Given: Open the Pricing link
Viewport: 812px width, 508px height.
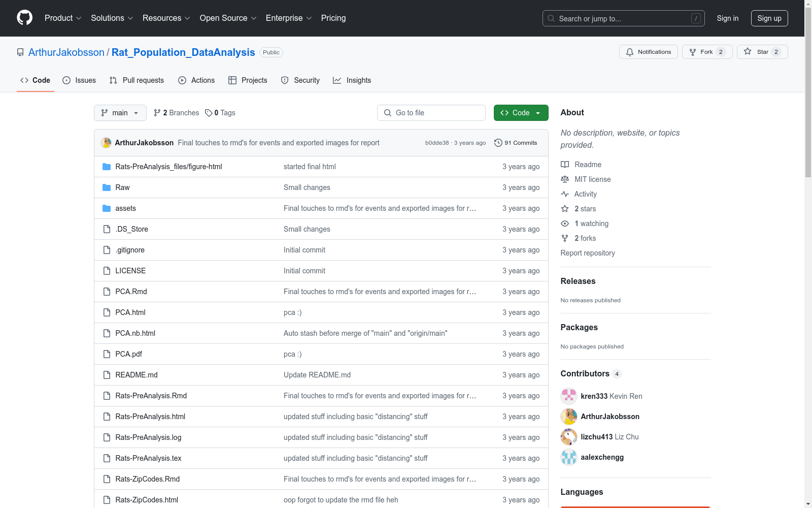Looking at the screenshot, I should coord(333,18).
